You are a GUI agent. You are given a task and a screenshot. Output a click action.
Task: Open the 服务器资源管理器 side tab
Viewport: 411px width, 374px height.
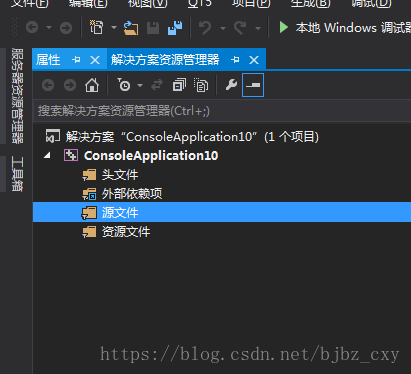[17, 96]
